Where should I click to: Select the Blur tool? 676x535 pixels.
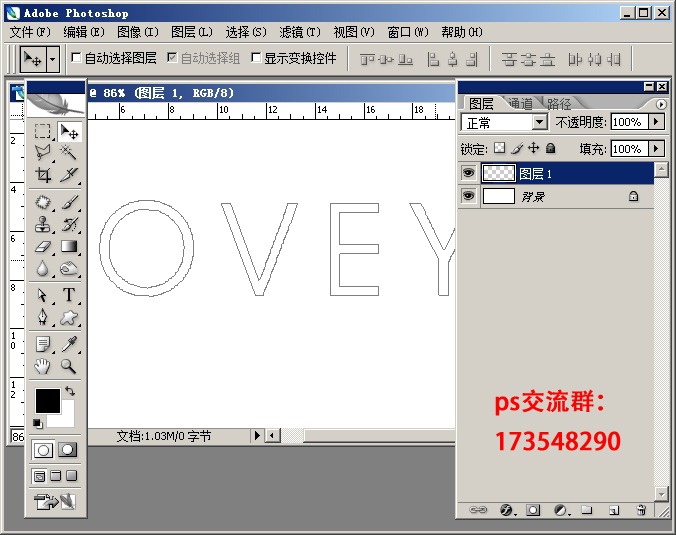(42, 269)
